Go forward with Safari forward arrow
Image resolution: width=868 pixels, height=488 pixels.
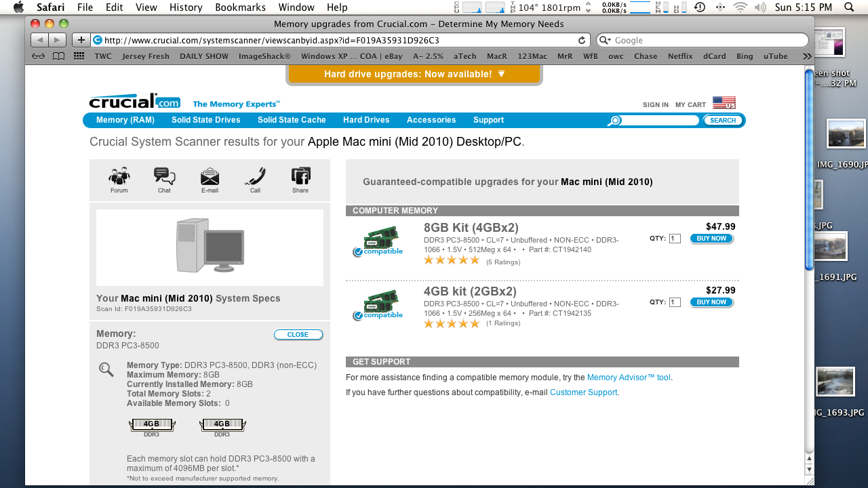[x=58, y=40]
